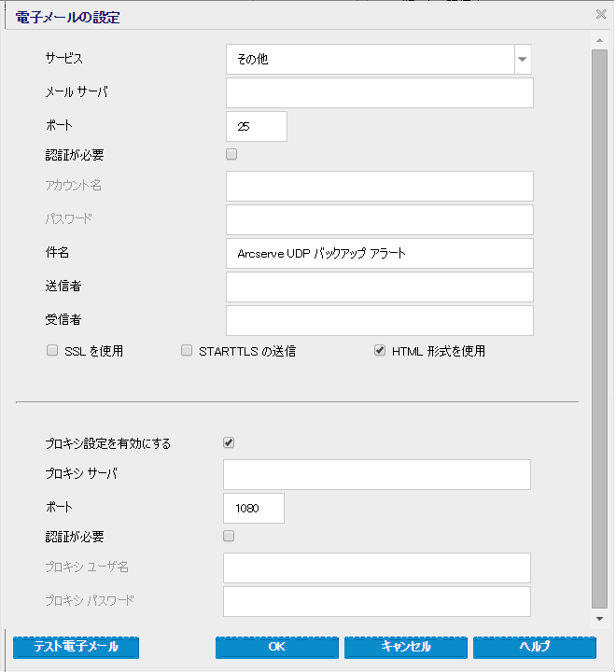Viewport: 616px width, 672px height.
Task: Click the プロキシ サーバ input field
Action: 377,474
